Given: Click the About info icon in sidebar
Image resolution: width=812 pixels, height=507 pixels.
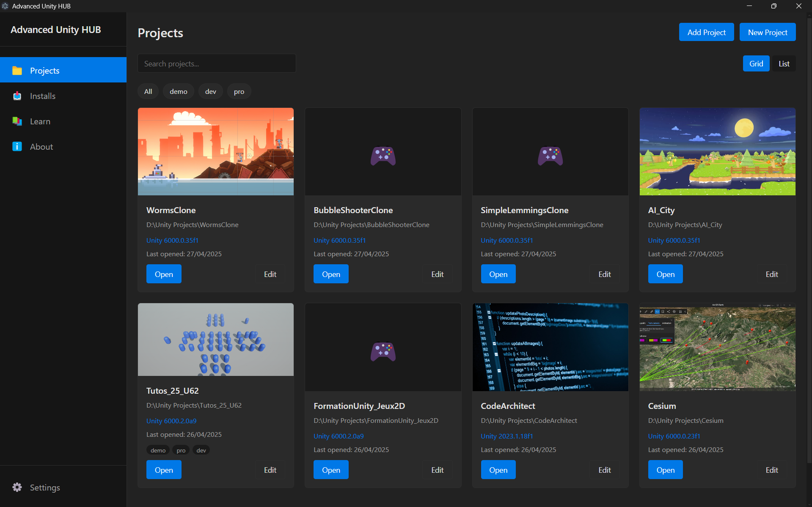Looking at the screenshot, I should (17, 147).
